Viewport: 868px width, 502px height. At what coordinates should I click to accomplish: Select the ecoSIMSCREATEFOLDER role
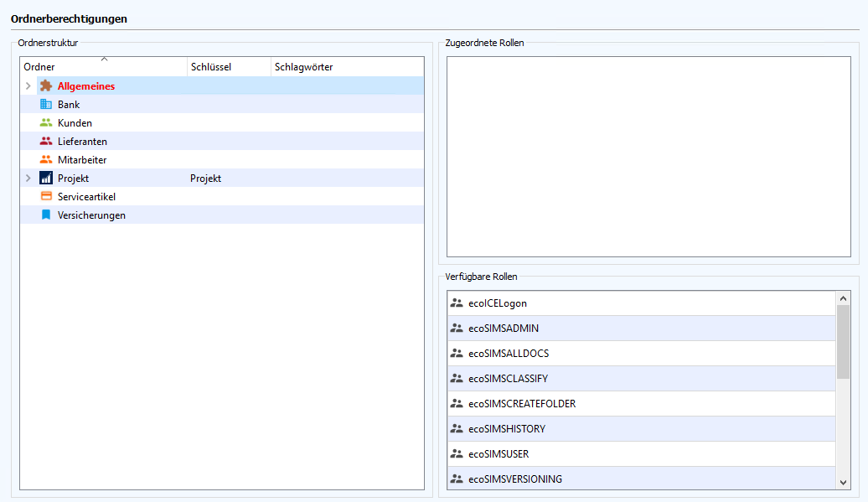[642, 403]
